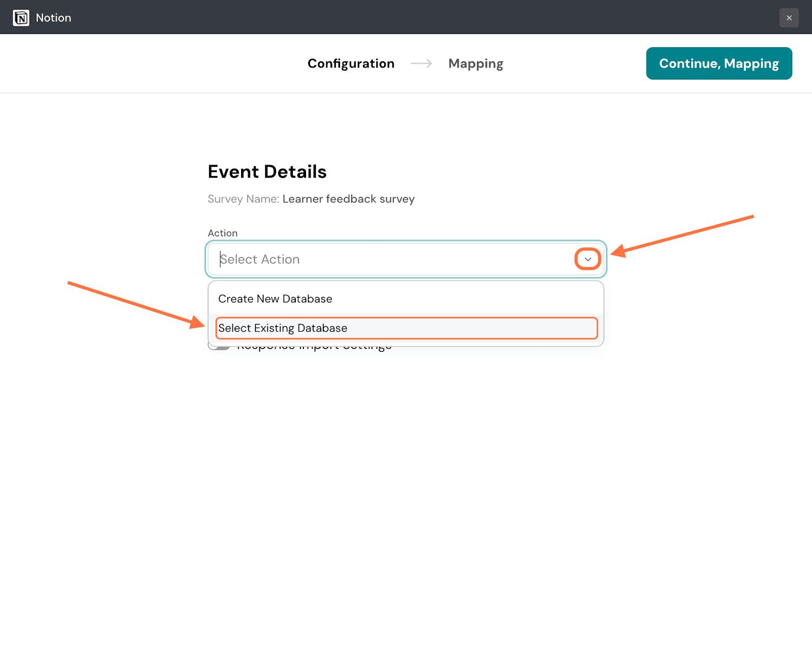Click the Notion logo icon
Screen dimensions: 812x671
click(21, 18)
